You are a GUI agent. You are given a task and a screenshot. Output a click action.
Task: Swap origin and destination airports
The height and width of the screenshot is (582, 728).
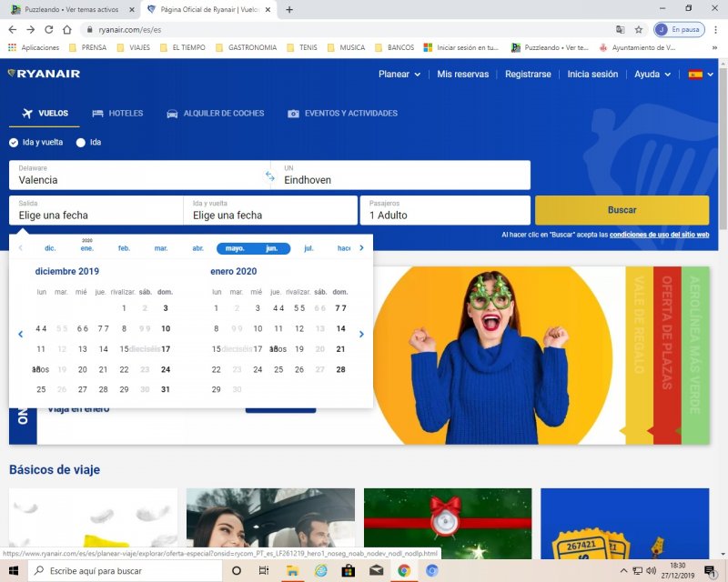270,176
